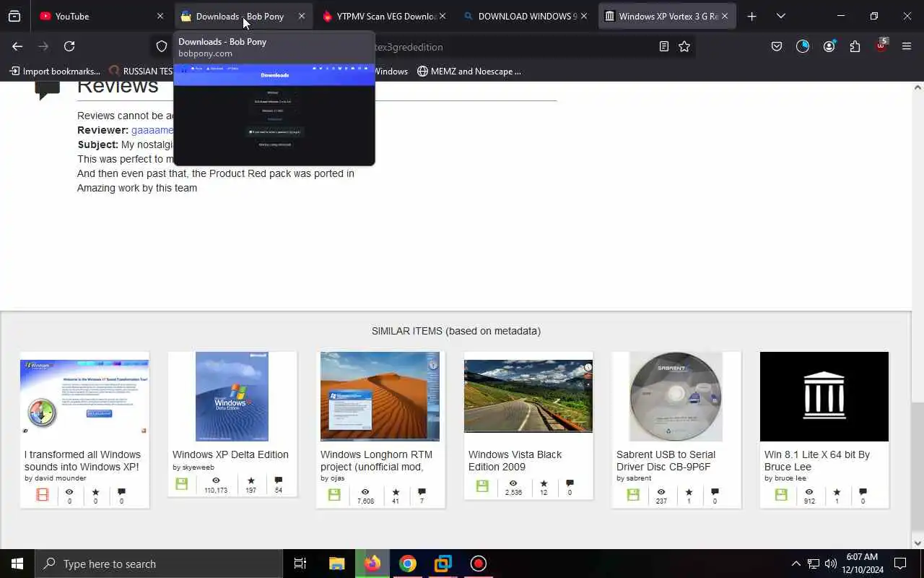The image size is (924, 578).
Task: Close the Downloads - Bob Pony tab
Action: coord(302,16)
